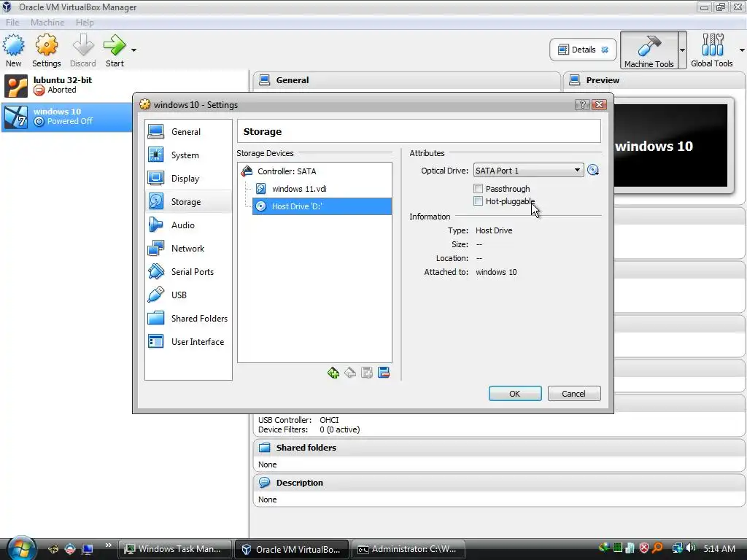Image resolution: width=747 pixels, height=560 pixels.
Task: Open the Global Tools dropdown arrow
Action: 742,50
